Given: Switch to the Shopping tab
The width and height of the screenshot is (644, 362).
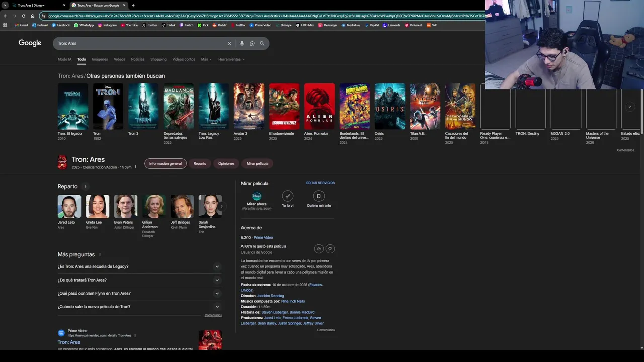Looking at the screenshot, I should tap(158, 59).
